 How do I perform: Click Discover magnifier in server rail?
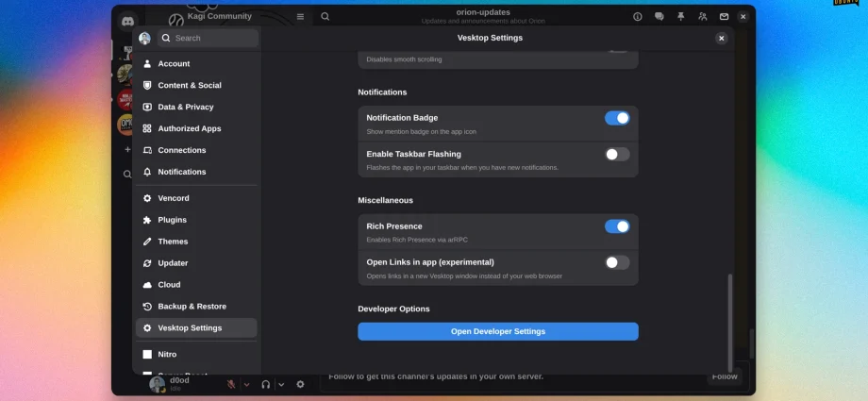coord(127,174)
